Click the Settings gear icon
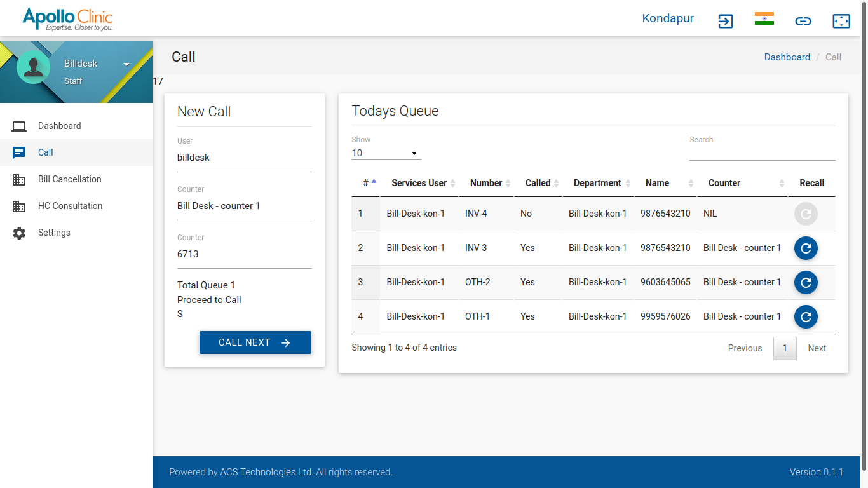The height and width of the screenshot is (488, 868). [19, 233]
